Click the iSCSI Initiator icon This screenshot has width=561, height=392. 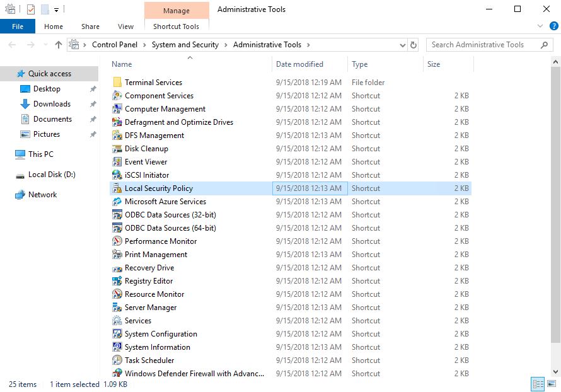[x=117, y=175]
